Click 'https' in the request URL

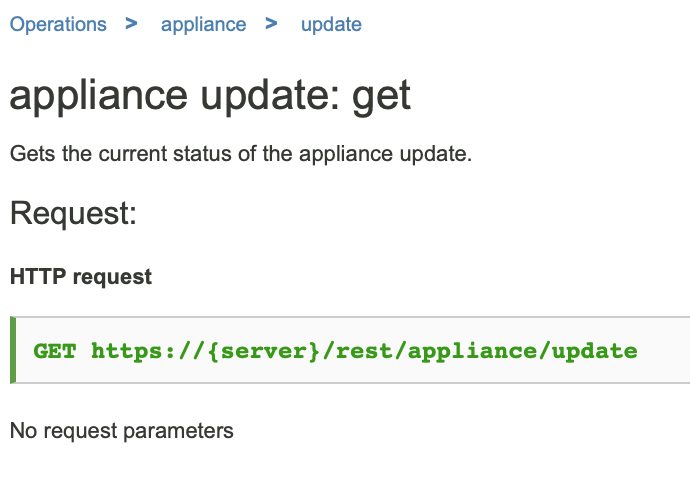[x=124, y=351]
